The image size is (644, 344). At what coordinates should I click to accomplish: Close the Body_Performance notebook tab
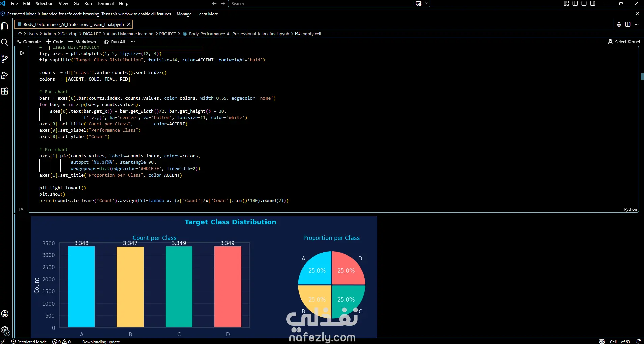129,24
